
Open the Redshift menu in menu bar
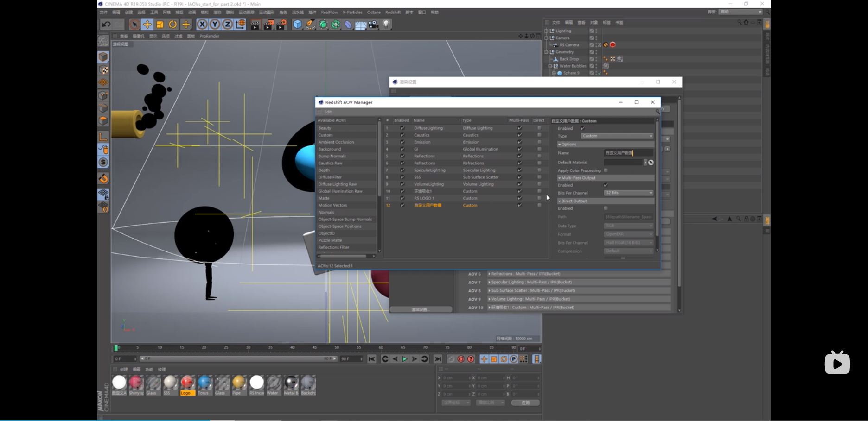pyautogui.click(x=393, y=12)
